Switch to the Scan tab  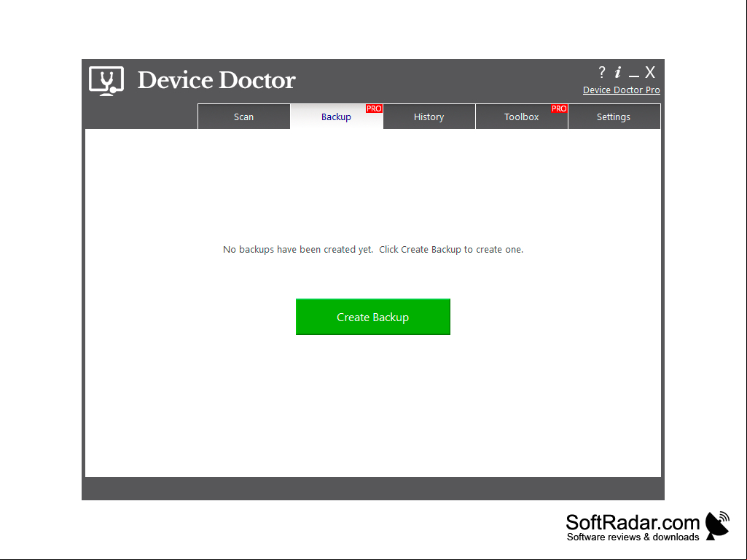point(244,117)
